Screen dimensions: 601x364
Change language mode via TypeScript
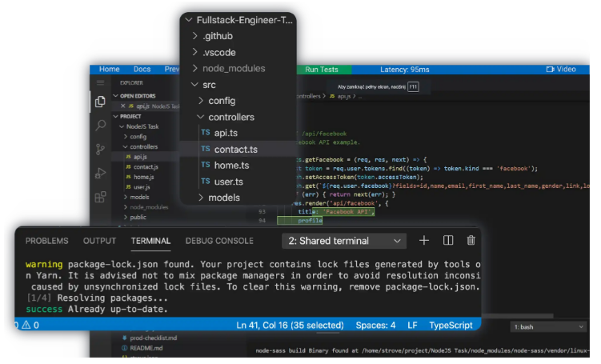tap(451, 326)
